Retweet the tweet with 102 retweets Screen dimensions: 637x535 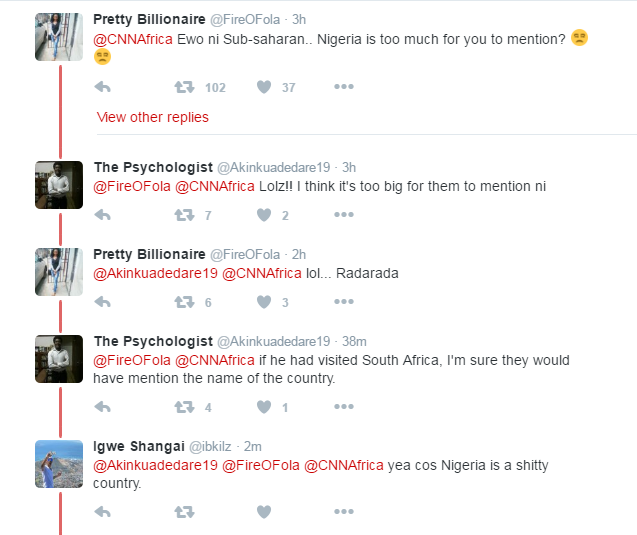[184, 87]
